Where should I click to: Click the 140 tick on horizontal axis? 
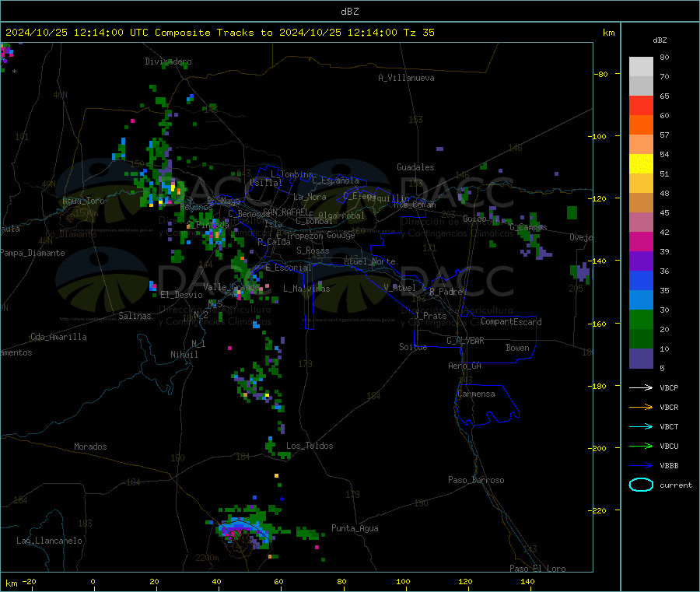click(527, 581)
